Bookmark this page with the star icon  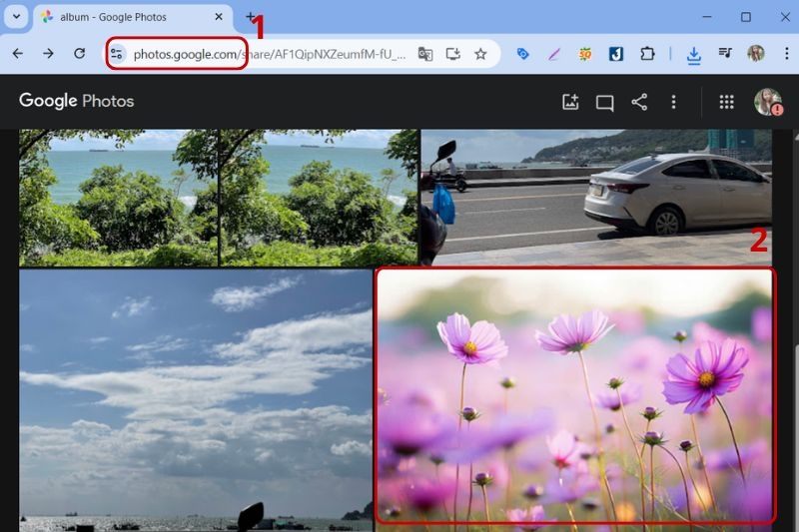click(x=480, y=54)
